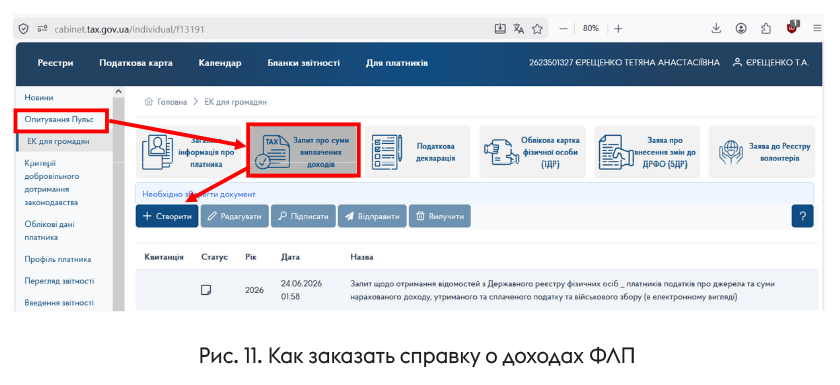Open the Загальна інформація про платника card

point(188,152)
